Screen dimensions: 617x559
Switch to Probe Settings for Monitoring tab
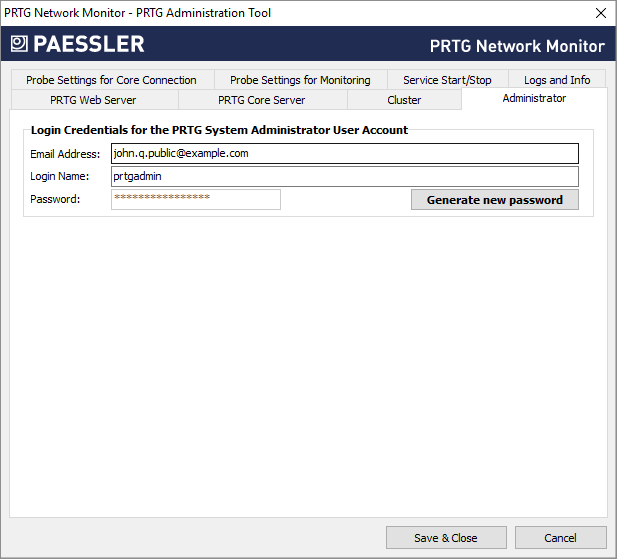[x=300, y=80]
